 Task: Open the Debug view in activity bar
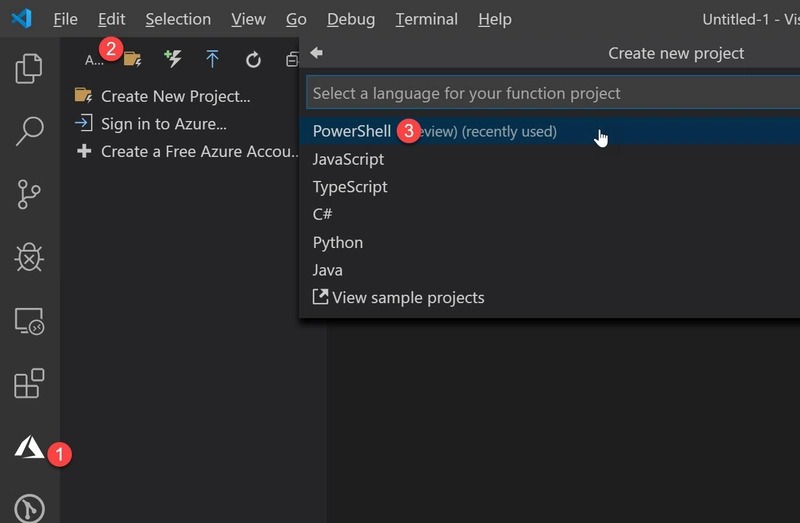point(30,258)
